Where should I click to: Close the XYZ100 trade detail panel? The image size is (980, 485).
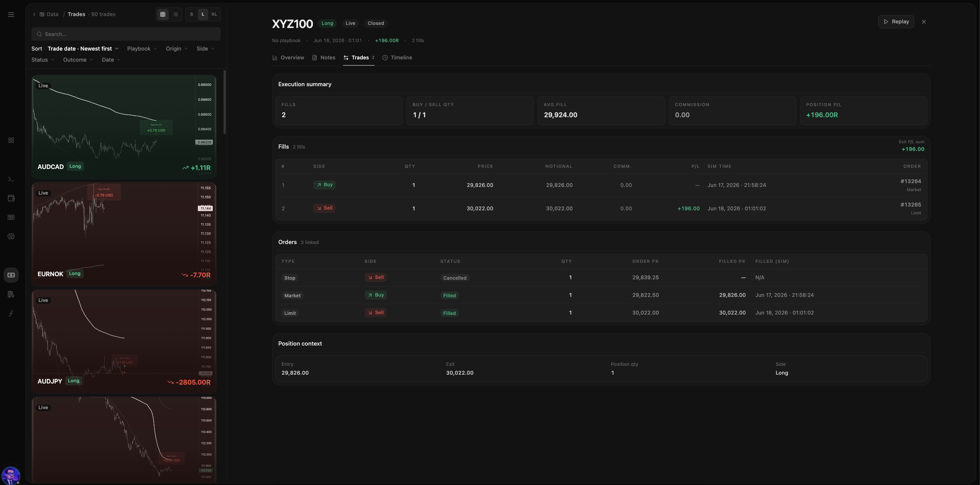924,22
